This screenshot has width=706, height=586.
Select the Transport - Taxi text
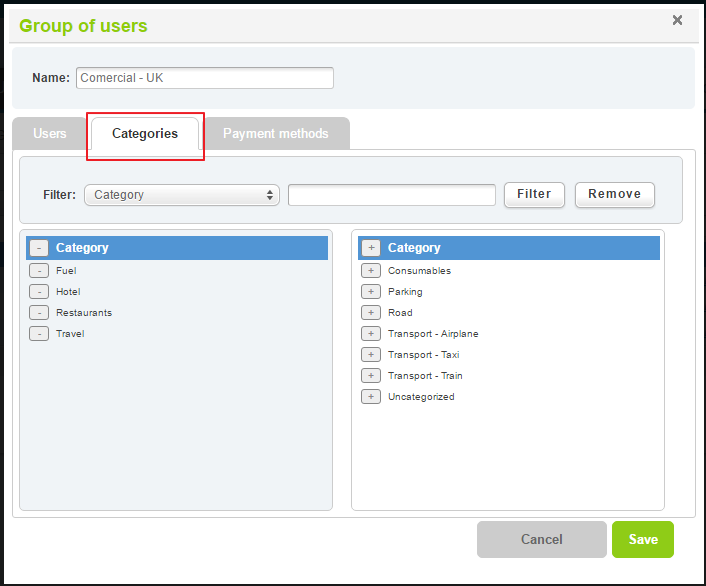coord(424,355)
